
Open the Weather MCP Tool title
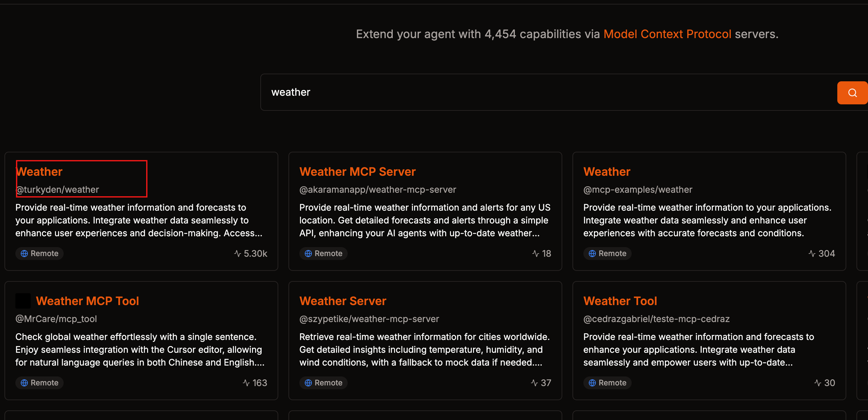tap(87, 301)
